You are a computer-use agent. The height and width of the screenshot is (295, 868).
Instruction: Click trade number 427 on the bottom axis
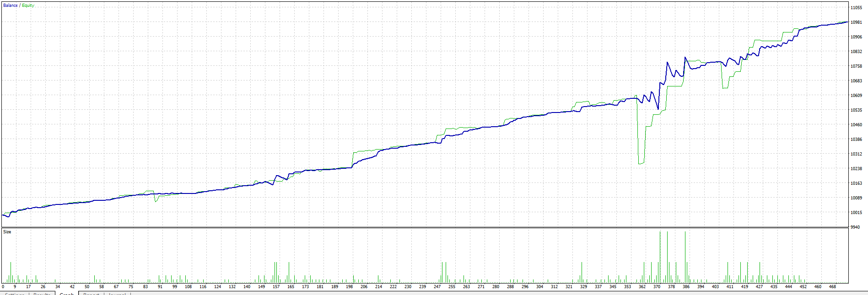759,287
